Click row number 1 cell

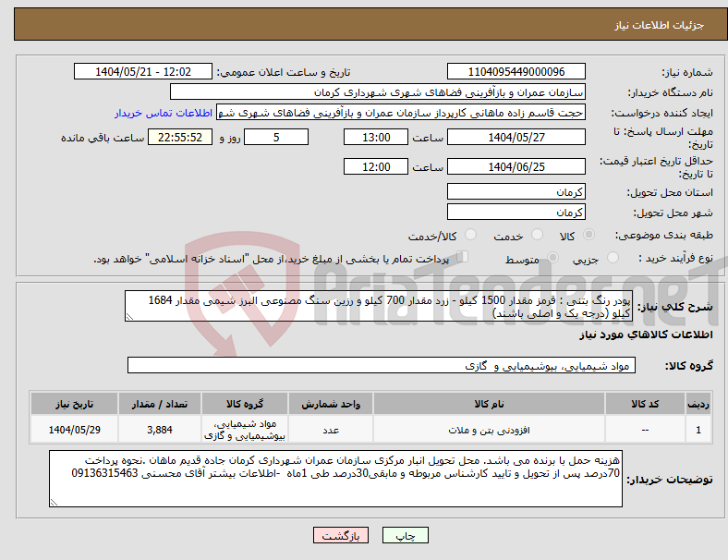click(x=698, y=430)
